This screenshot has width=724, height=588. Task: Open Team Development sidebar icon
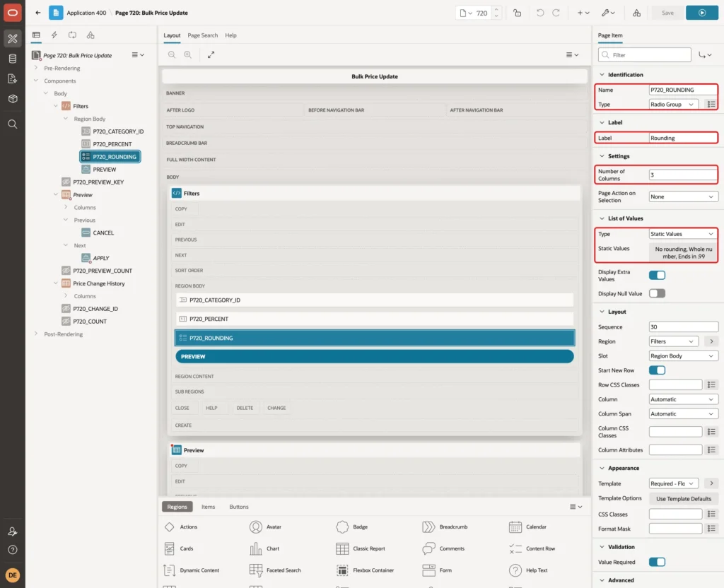click(x=13, y=78)
